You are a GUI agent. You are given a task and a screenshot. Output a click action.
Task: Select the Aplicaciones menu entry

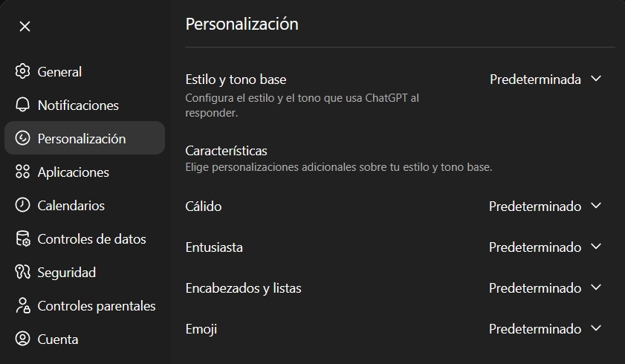coord(73,172)
